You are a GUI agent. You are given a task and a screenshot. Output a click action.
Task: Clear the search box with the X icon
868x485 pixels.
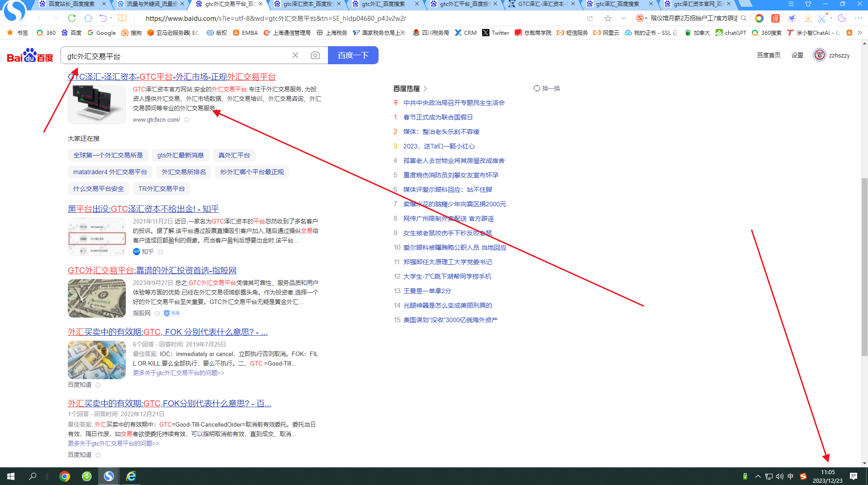(295, 55)
